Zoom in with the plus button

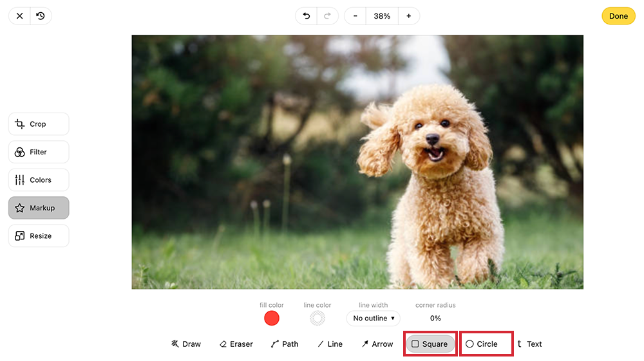[408, 16]
